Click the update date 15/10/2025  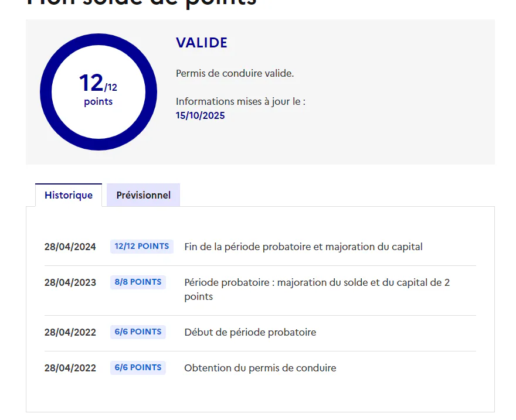[200, 115]
